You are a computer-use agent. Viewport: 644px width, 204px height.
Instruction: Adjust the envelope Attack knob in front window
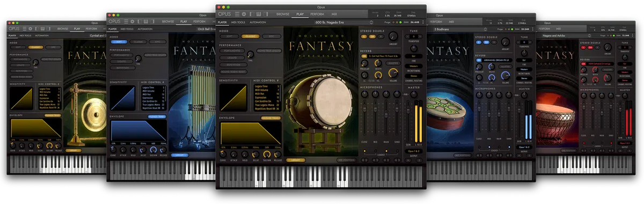[x=234, y=154]
